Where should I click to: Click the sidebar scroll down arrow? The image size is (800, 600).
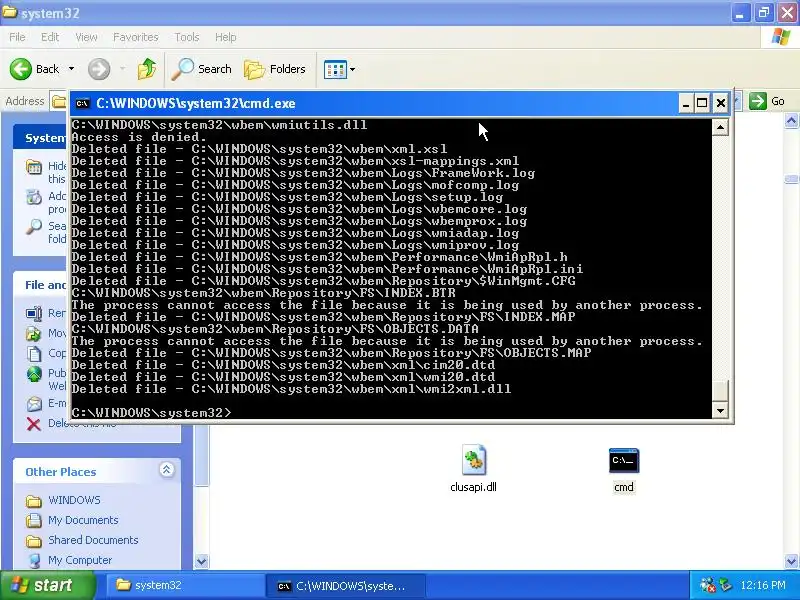(202, 562)
